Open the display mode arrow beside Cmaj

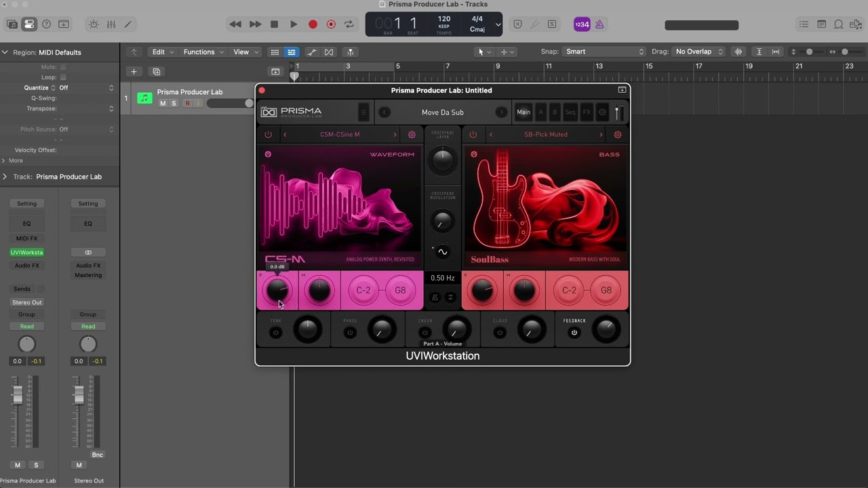(498, 24)
